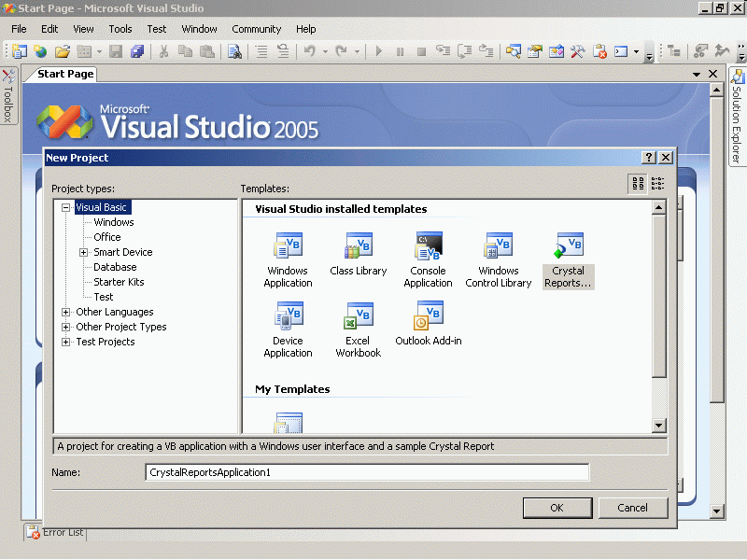747x560 pixels.
Task: Switch templates to large icons view
Action: pyautogui.click(x=638, y=183)
